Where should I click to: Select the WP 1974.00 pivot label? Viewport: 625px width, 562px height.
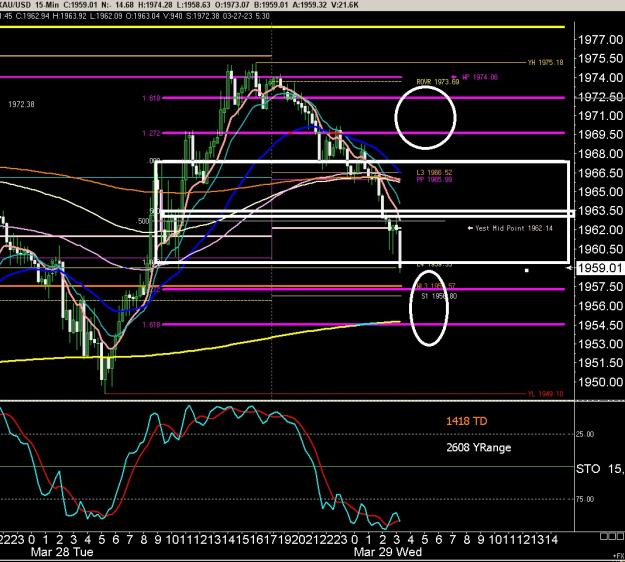[x=480, y=77]
